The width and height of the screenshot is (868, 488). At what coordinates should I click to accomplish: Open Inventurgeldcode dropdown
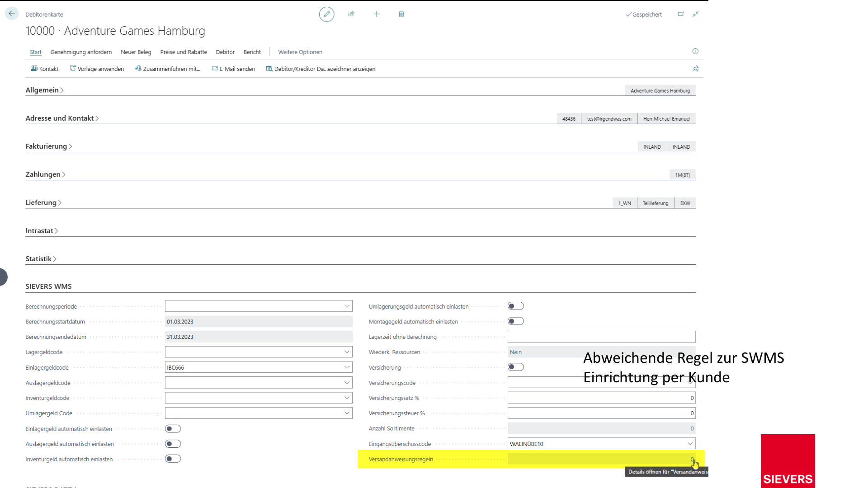tap(347, 398)
